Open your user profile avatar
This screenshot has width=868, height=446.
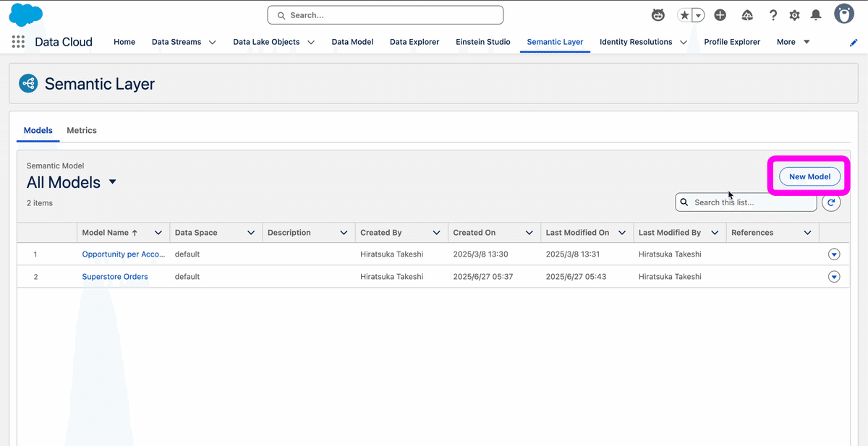[844, 13]
